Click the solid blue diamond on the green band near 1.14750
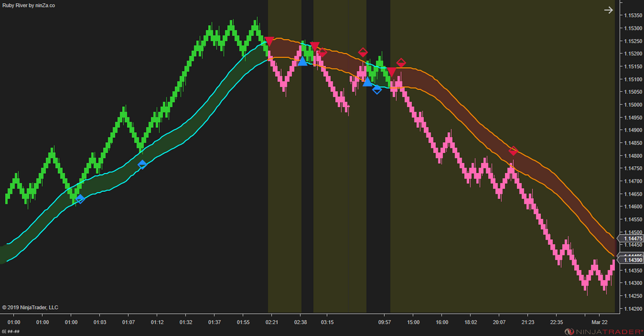Screen dimensions: 644x336 coord(142,164)
